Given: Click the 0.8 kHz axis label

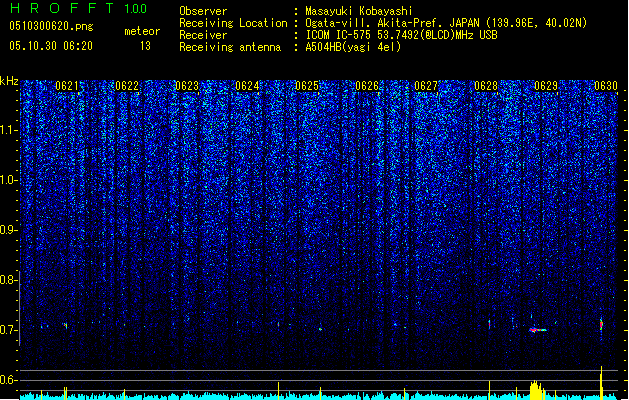Looking at the screenshot, I should click(9, 280).
